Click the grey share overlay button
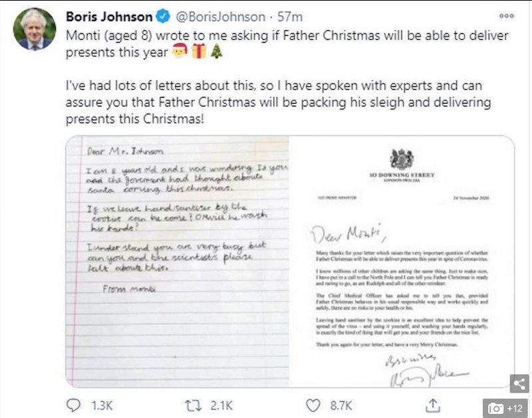 coord(519,383)
